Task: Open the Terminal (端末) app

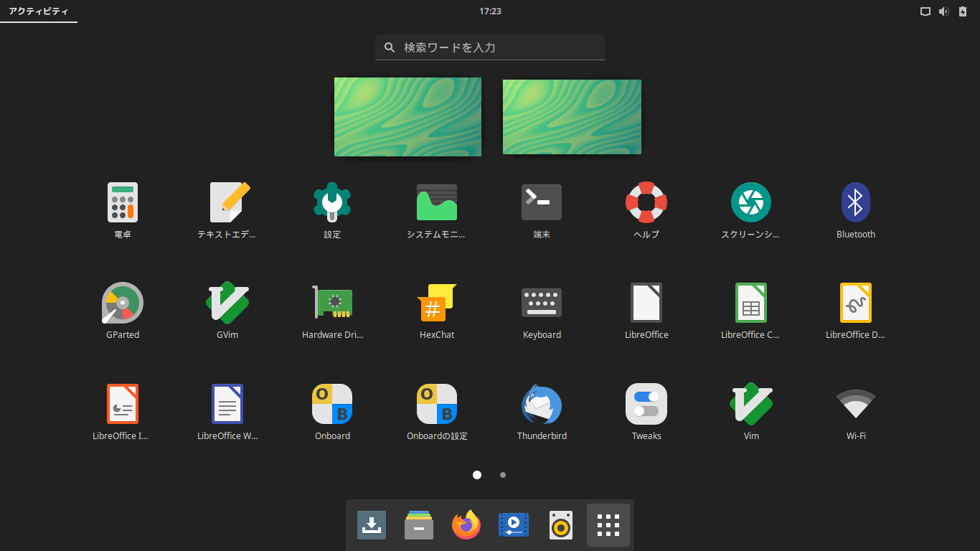Action: pos(542,202)
